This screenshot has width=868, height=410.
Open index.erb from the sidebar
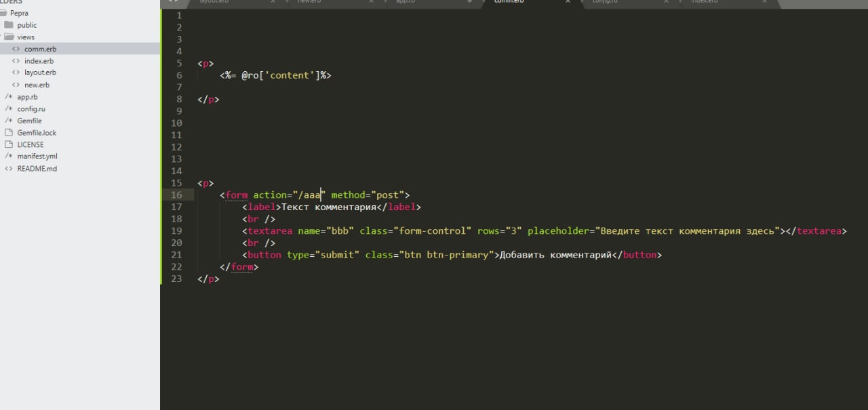(x=39, y=61)
